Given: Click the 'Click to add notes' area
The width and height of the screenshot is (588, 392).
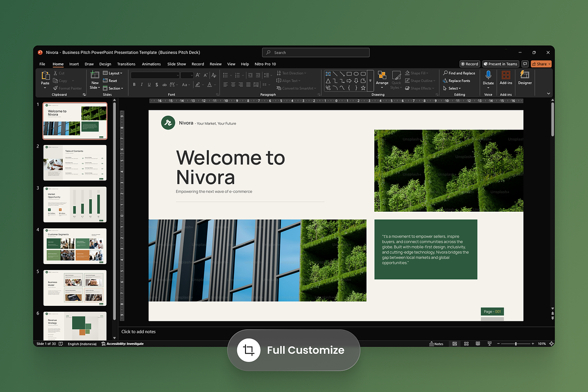Looking at the screenshot, I should [x=139, y=332].
